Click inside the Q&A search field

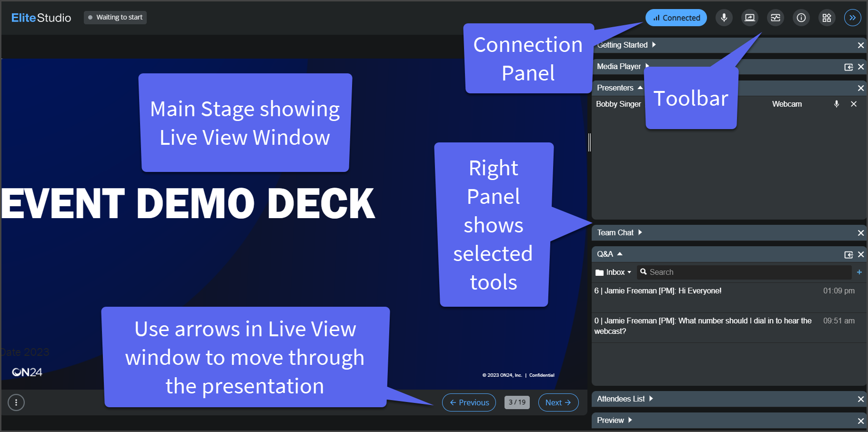tap(715, 272)
